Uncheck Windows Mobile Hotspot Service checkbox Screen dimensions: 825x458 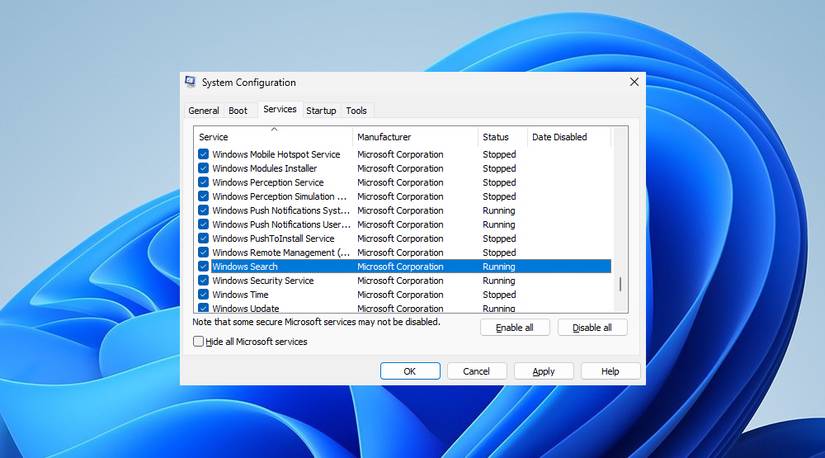pos(204,154)
